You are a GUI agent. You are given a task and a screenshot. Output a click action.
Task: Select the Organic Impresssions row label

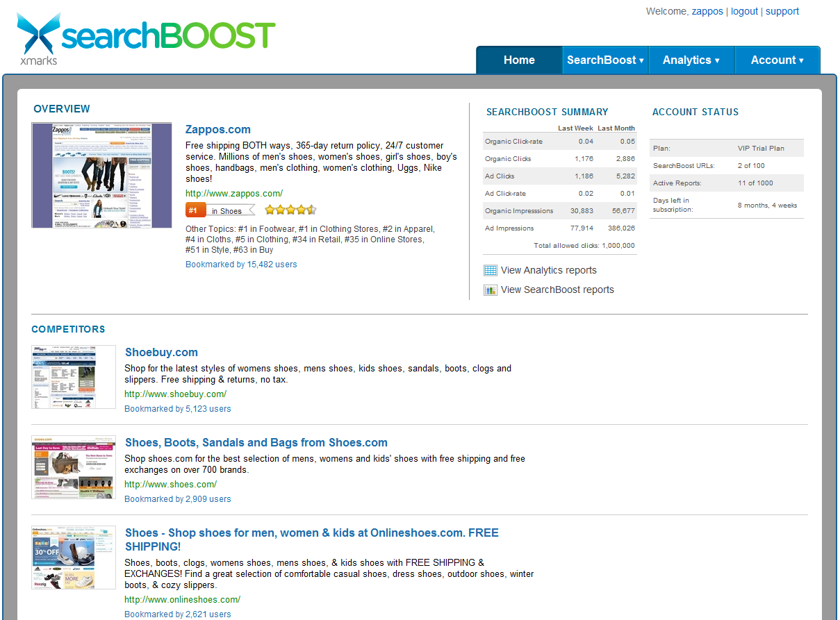[x=519, y=211]
